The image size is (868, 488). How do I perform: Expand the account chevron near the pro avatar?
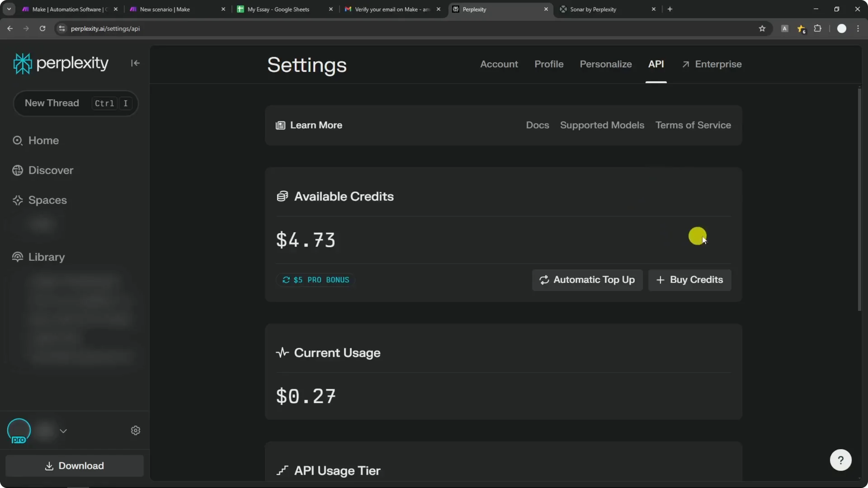tap(63, 430)
